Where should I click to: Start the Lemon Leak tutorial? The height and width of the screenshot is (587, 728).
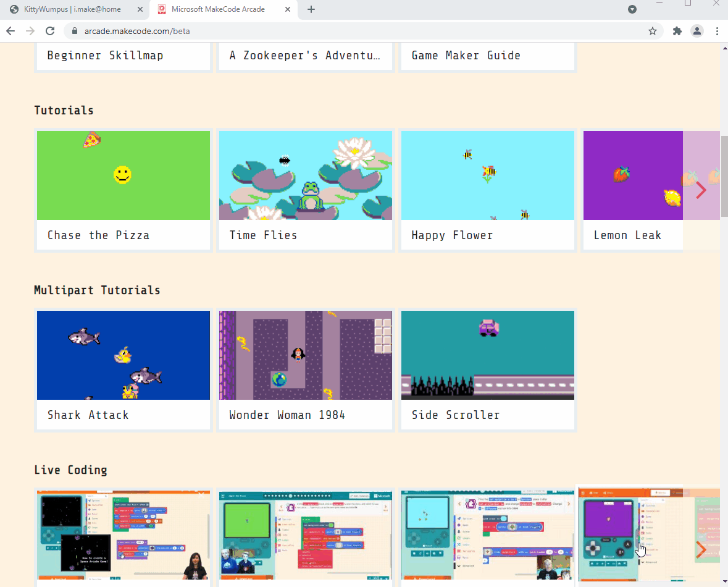[x=633, y=190]
